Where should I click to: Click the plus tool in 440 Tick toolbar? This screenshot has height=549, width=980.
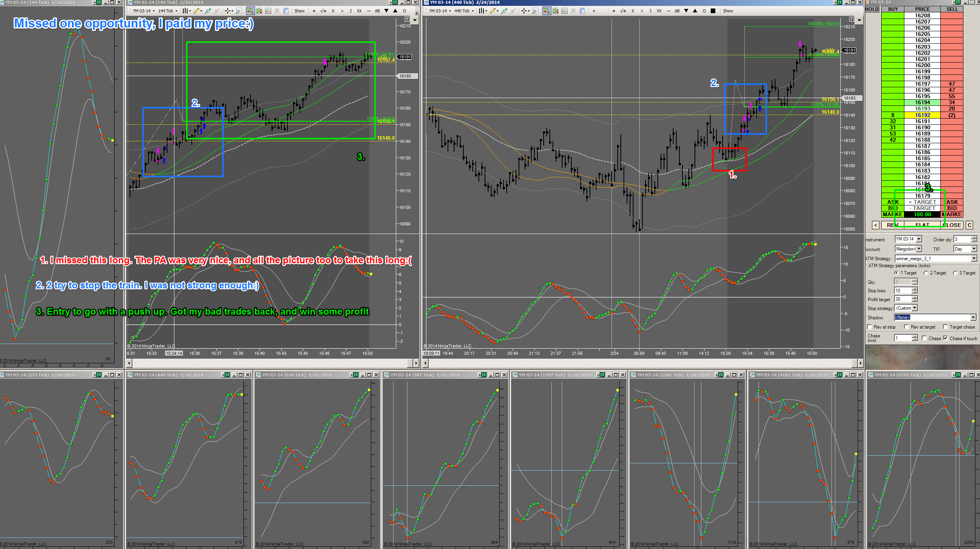pyautogui.click(x=594, y=11)
